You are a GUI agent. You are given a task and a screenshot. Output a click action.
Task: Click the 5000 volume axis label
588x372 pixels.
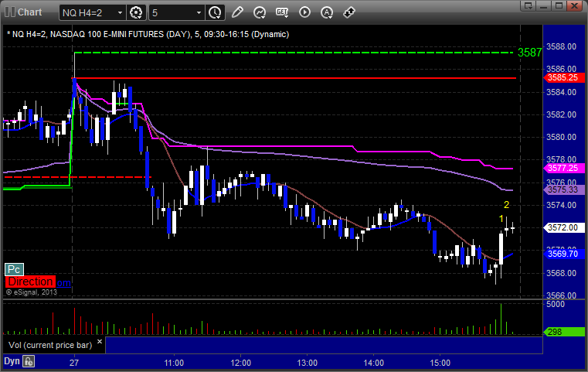click(x=556, y=304)
